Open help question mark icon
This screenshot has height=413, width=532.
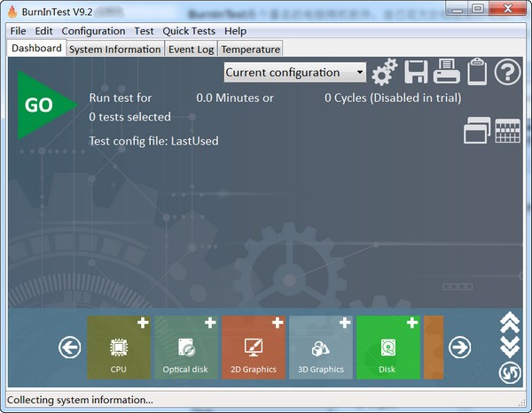(507, 73)
